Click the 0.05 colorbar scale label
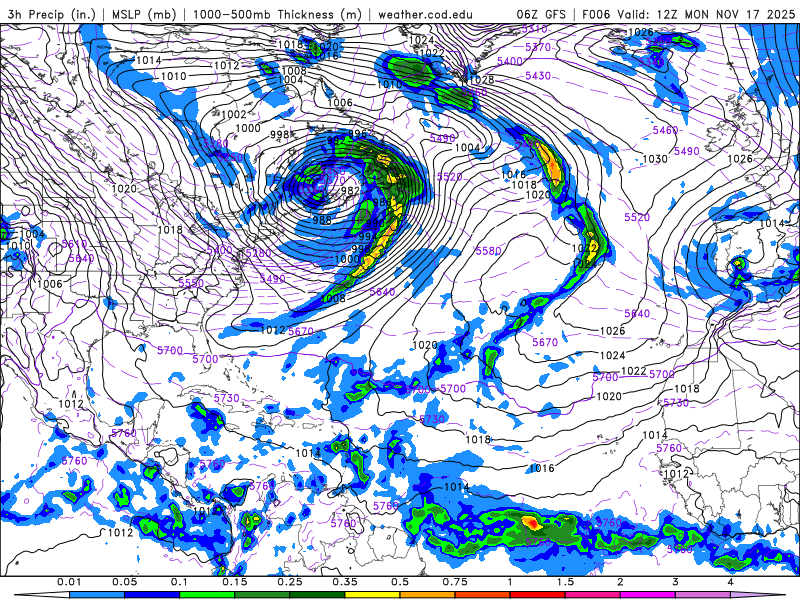Image resolution: width=800 pixels, height=600 pixels. [124, 582]
